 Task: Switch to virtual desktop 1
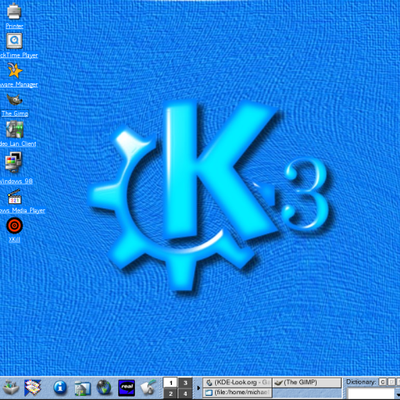pos(171,383)
